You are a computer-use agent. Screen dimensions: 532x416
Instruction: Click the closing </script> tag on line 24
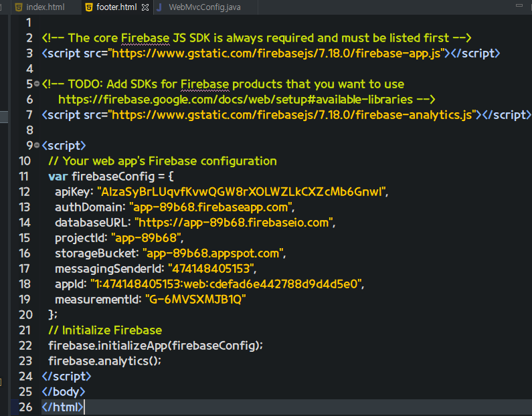(66, 377)
